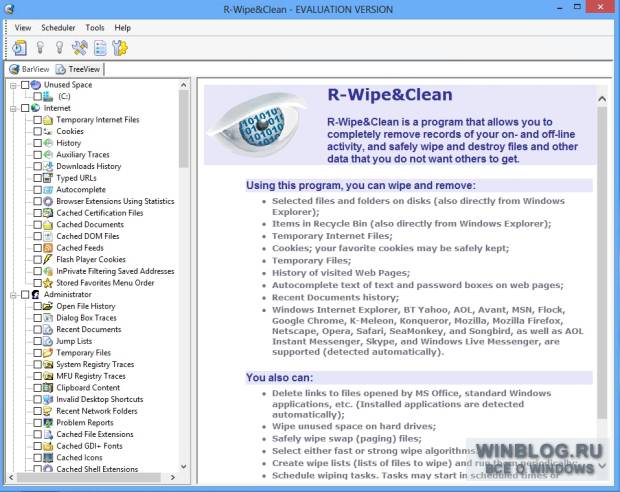Click the Cached GDI+ Fonts folder icon
The height and width of the screenshot is (492, 620).
pyautogui.click(x=48, y=446)
